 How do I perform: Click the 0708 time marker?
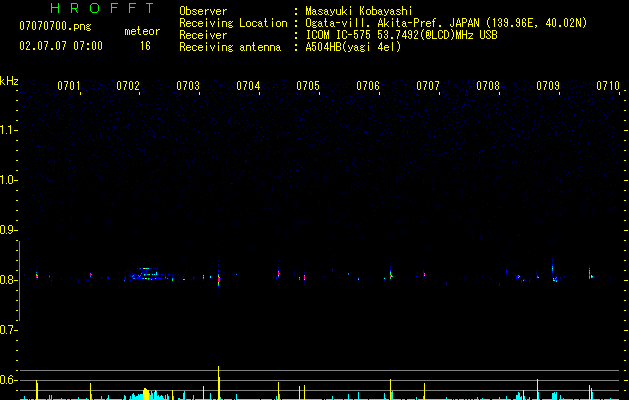click(488, 86)
